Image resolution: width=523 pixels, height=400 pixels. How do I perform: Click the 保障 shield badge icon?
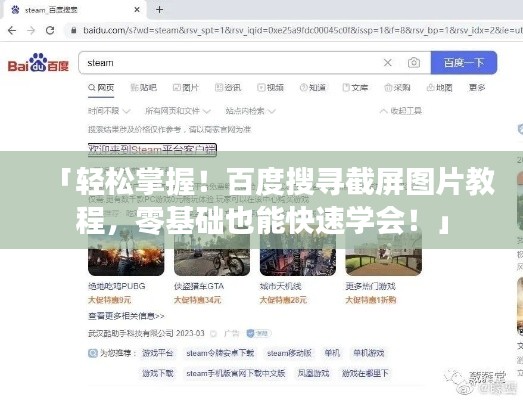coord(258,333)
